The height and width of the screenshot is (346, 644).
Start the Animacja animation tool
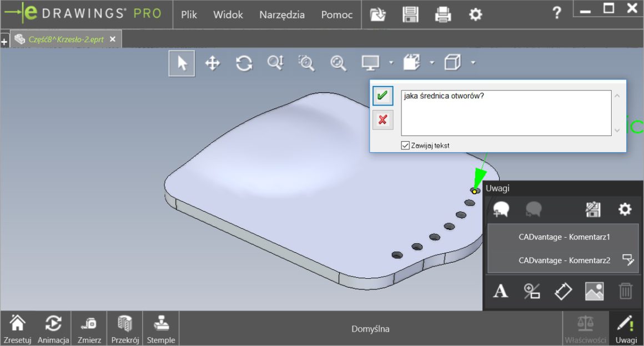[x=53, y=327]
